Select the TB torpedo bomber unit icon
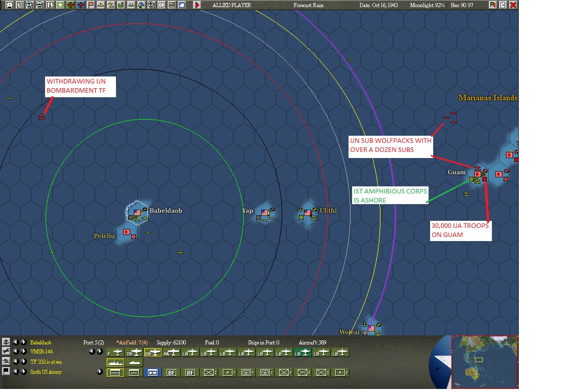This screenshot has height=392, width=576. 134,352
